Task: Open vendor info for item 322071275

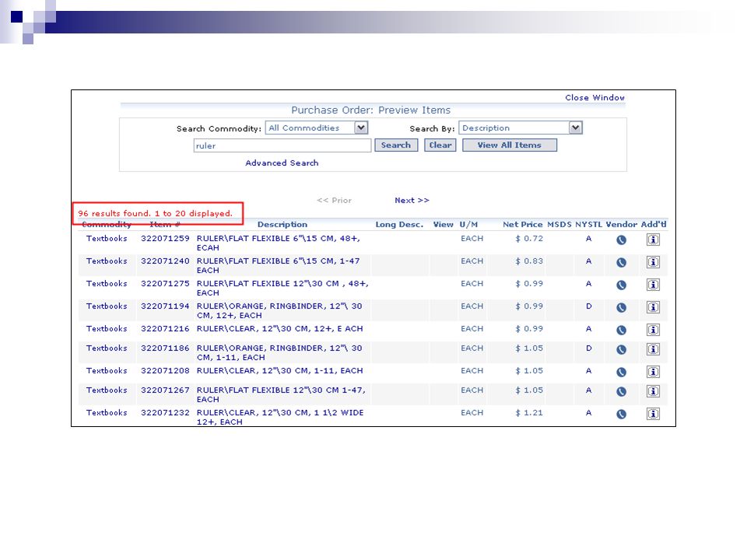Action: [621, 285]
